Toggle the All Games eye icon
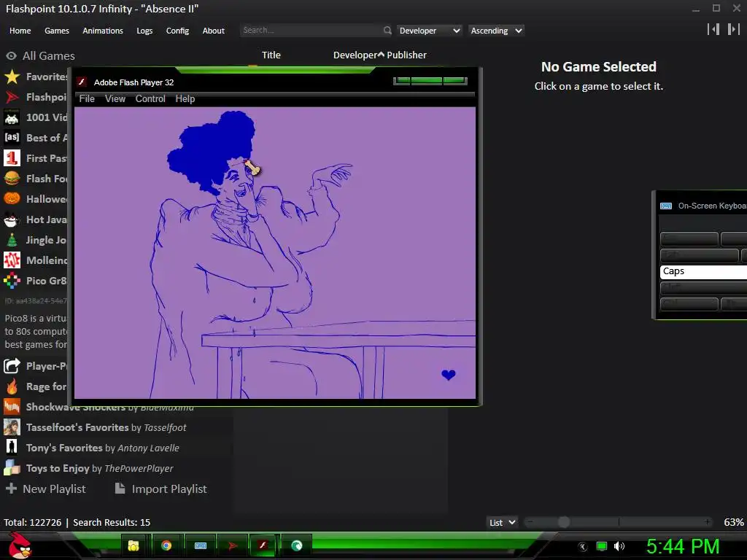The width and height of the screenshot is (747, 560). 12,55
